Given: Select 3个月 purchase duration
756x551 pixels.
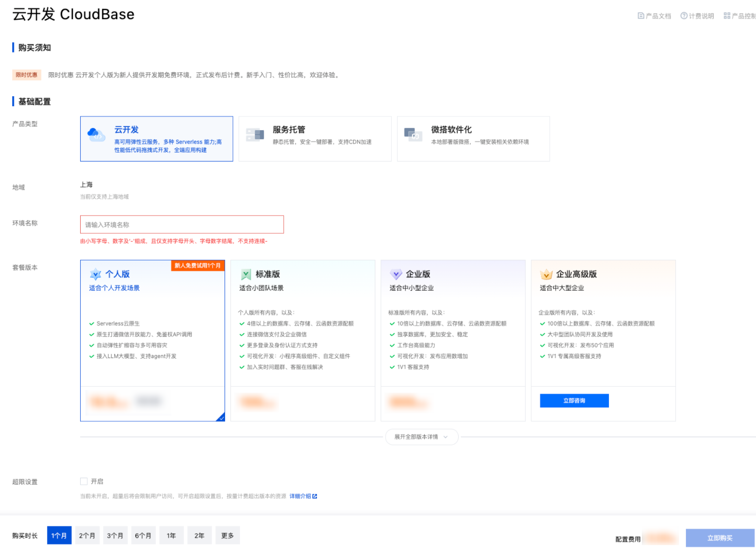Looking at the screenshot, I should tap(115, 536).
